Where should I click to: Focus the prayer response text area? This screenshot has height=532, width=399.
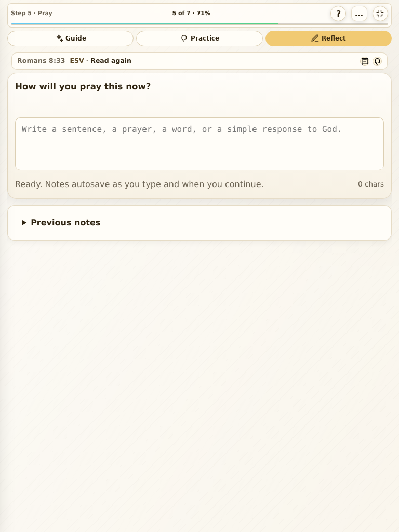[199, 144]
